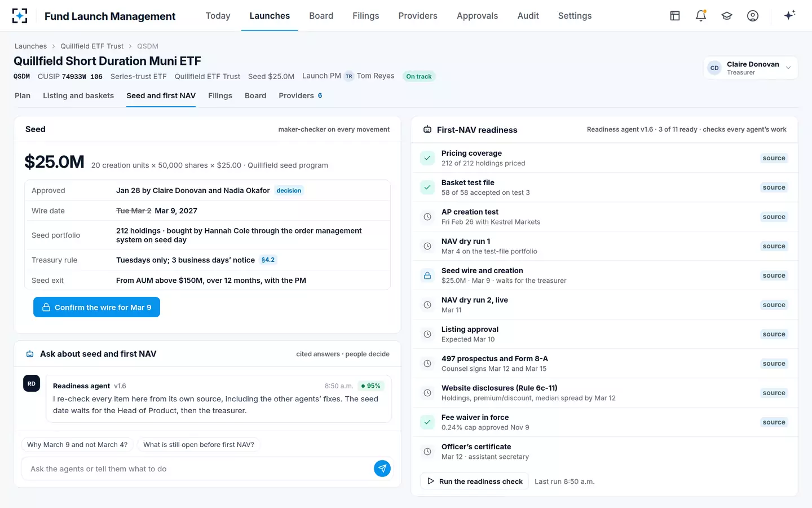The height and width of the screenshot is (508, 812).
Task: View source for NAV dry run 1
Action: [774, 246]
